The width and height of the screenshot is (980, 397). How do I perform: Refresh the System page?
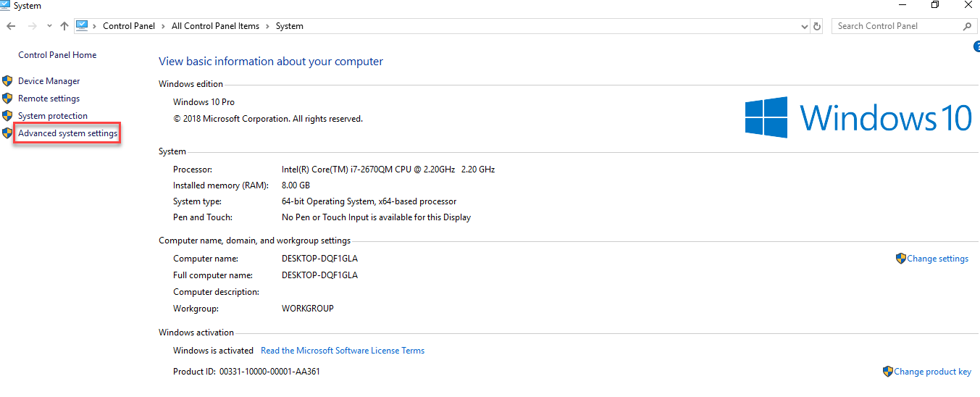coord(817,26)
